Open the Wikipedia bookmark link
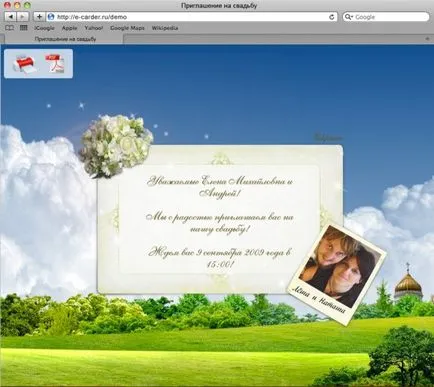 (x=165, y=28)
